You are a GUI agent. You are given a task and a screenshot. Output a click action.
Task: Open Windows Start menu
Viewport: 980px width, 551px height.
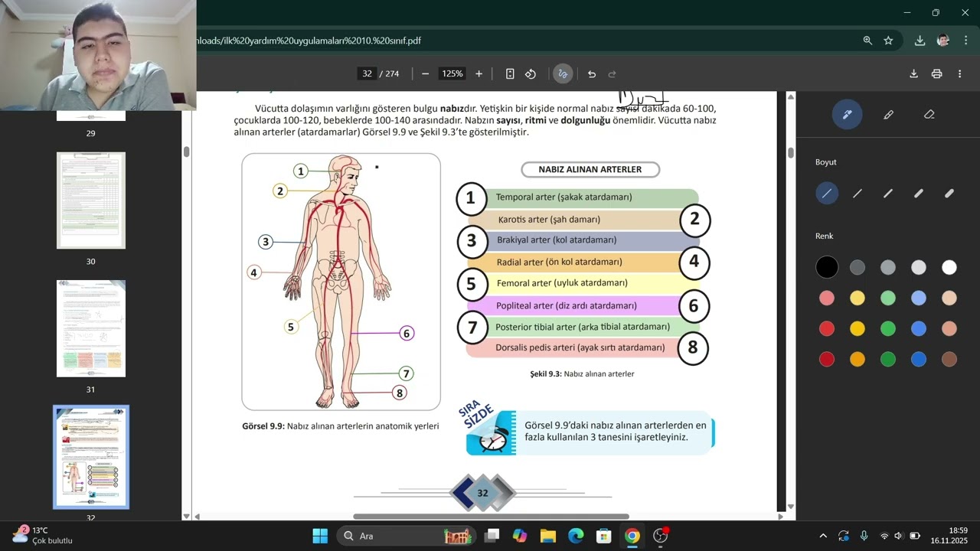(x=320, y=536)
